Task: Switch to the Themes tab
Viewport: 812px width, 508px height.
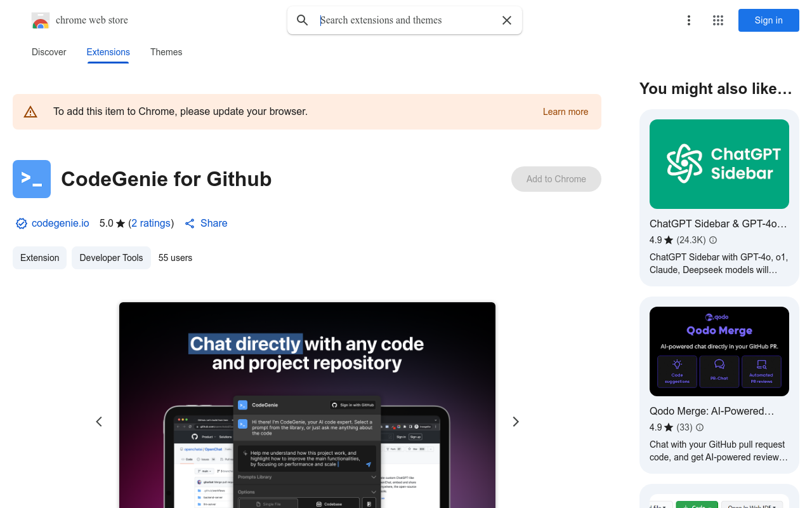Action: click(166, 52)
